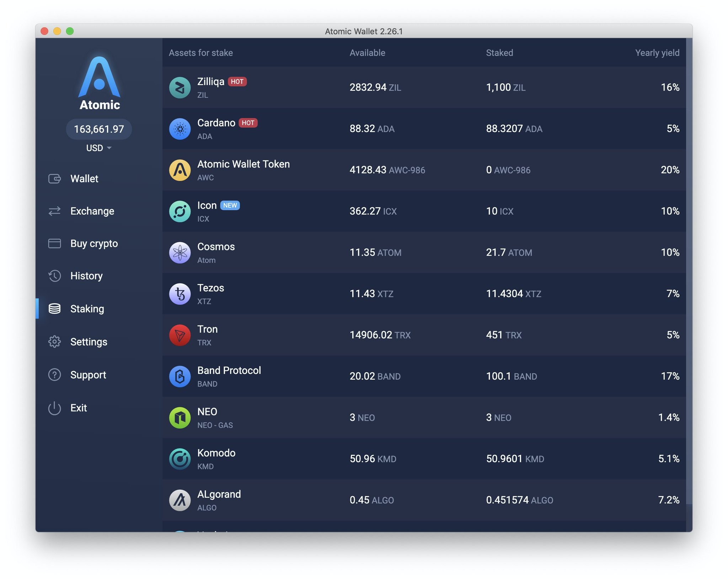This screenshot has width=728, height=579.
Task: Click the Cosmos coin icon
Action: (x=180, y=253)
